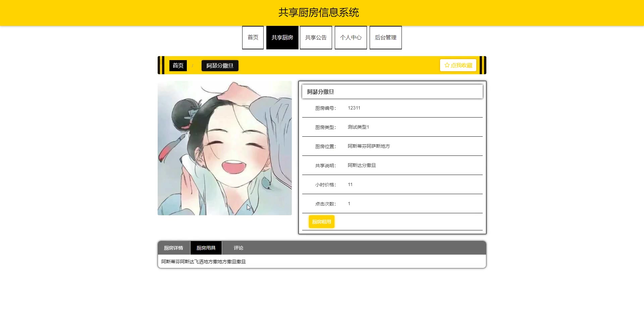Screen dimensions: 644x313
Task: Select the 共享厨房 navigation item
Action: [x=282, y=38]
